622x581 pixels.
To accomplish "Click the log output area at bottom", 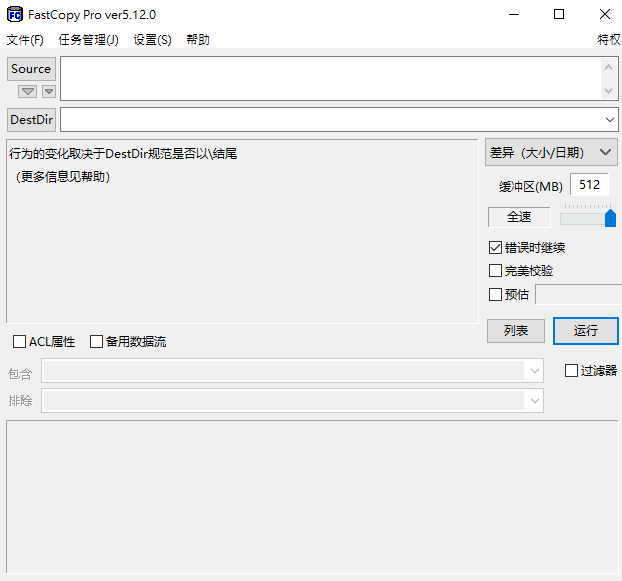I will click(x=312, y=497).
